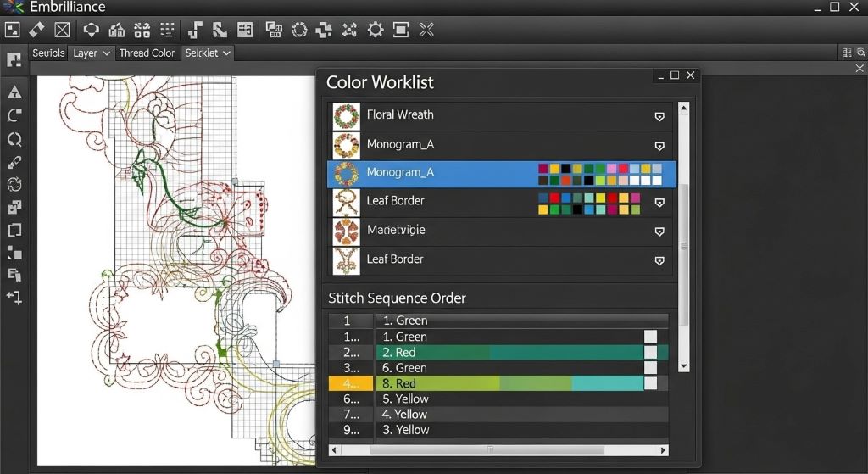Switch to the Seuiols tab
This screenshot has height=474, width=868.
48,53
